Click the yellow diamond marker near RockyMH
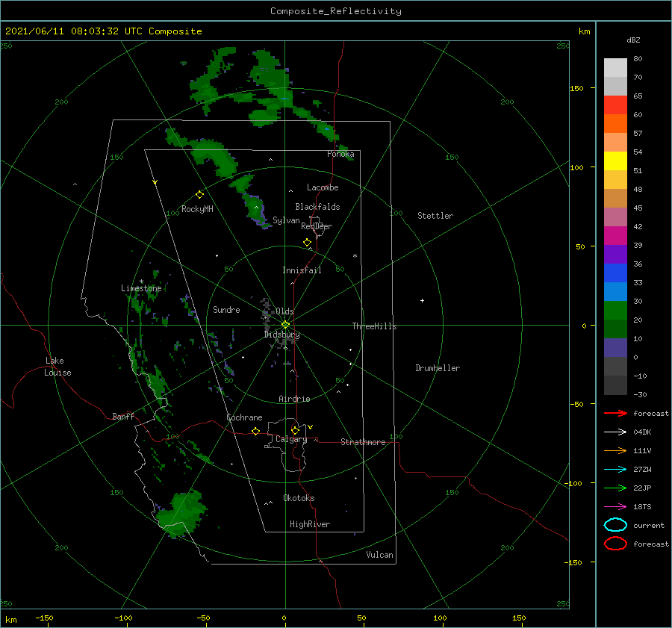Screen dimensions: 672x628 [x=199, y=195]
